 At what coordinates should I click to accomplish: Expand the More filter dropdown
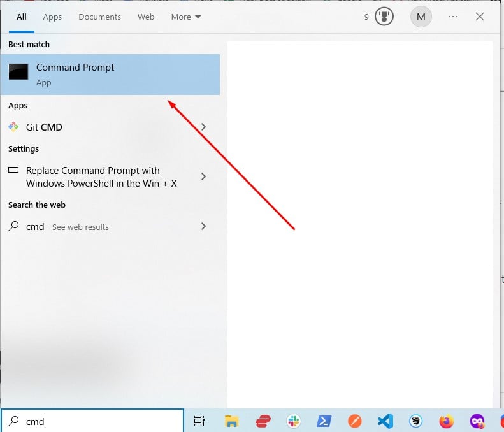pos(186,17)
